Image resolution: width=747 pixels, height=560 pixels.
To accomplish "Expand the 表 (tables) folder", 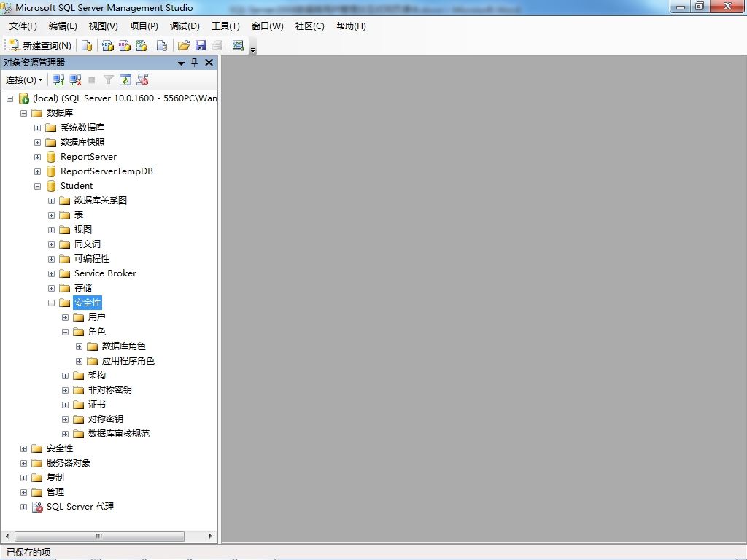I will point(51,215).
